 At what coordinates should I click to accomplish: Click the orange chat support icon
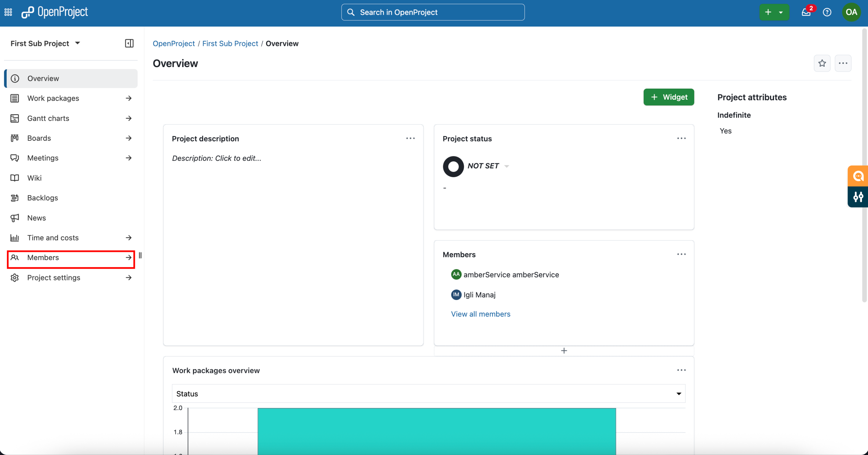coord(858,176)
